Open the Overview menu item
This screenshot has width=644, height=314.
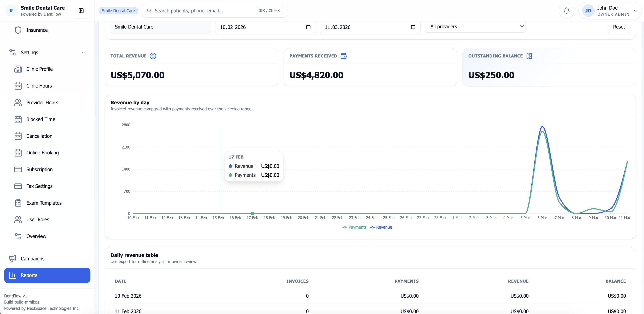tap(36, 236)
